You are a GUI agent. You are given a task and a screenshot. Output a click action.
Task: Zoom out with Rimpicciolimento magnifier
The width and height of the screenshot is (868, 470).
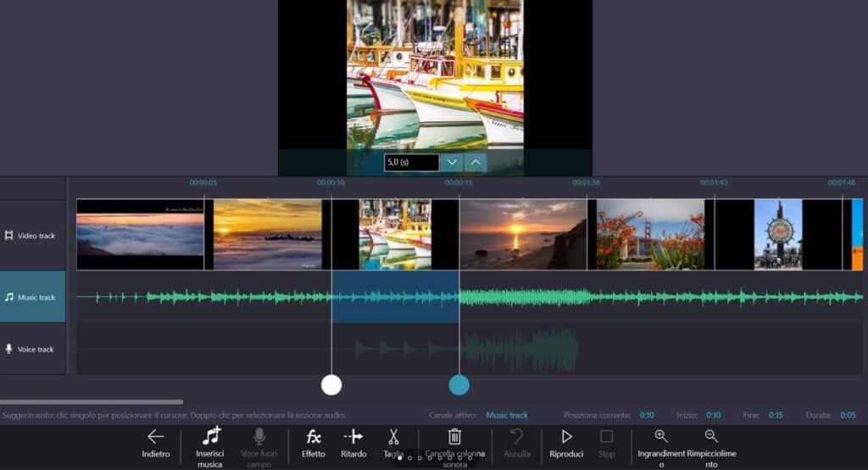point(711,436)
